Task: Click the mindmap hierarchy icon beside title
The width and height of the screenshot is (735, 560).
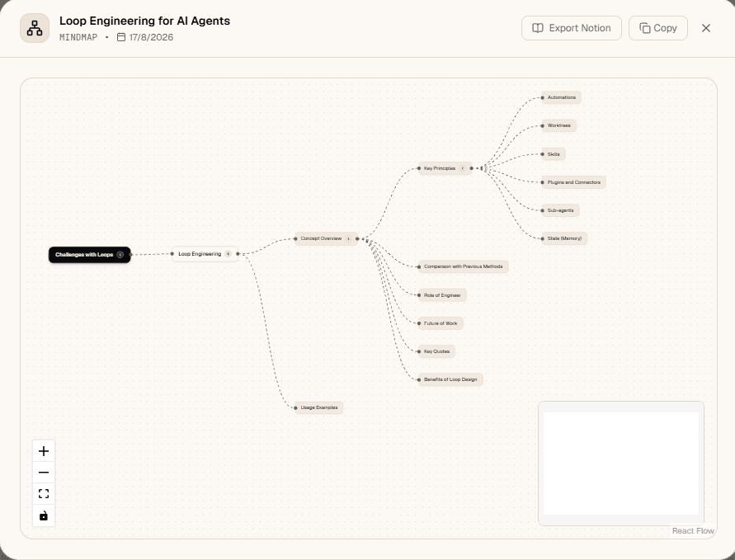Action: pyautogui.click(x=35, y=28)
